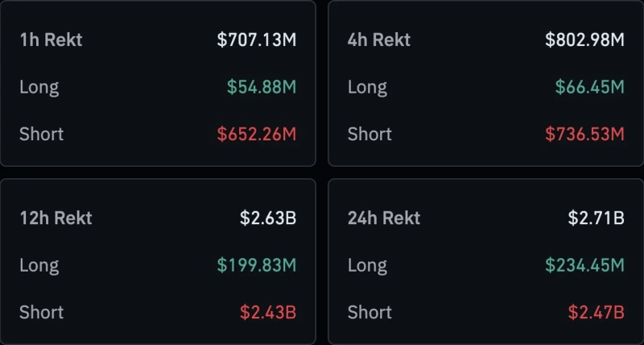Click the 12h Rekt card title

[56, 218]
